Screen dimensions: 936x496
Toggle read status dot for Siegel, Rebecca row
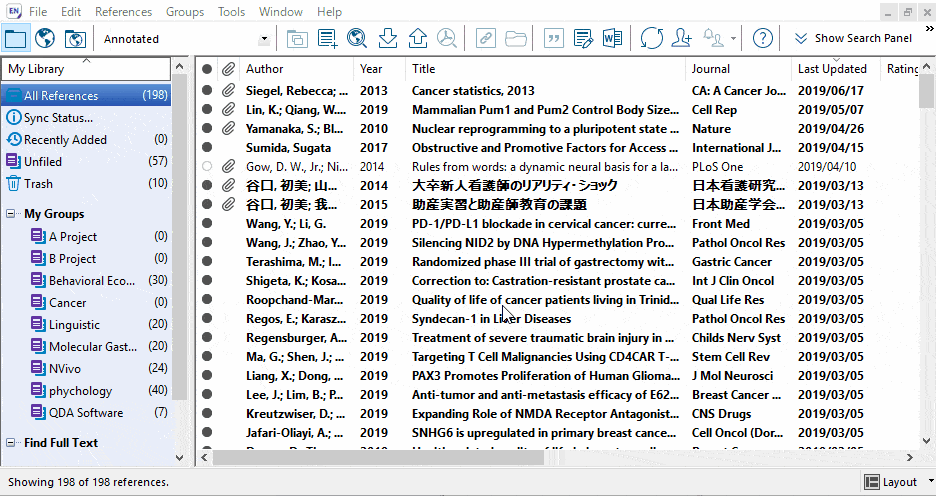click(207, 91)
